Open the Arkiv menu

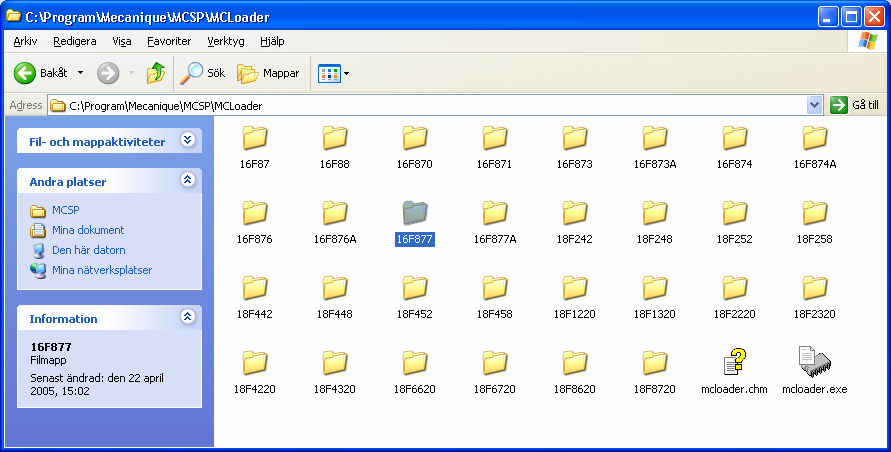[25, 41]
